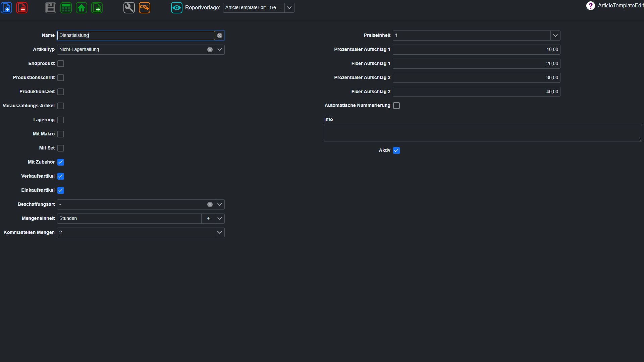Click the blue new document icon
The image size is (644, 362).
7,7
